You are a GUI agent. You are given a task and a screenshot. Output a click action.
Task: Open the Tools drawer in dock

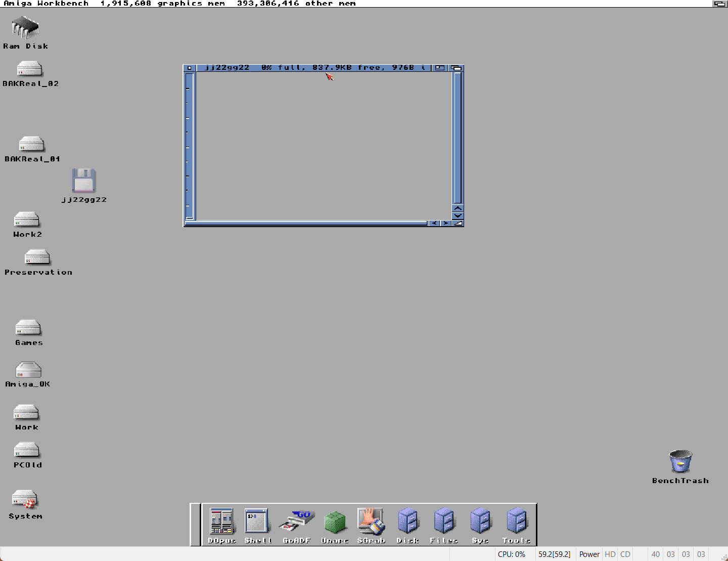(517, 521)
